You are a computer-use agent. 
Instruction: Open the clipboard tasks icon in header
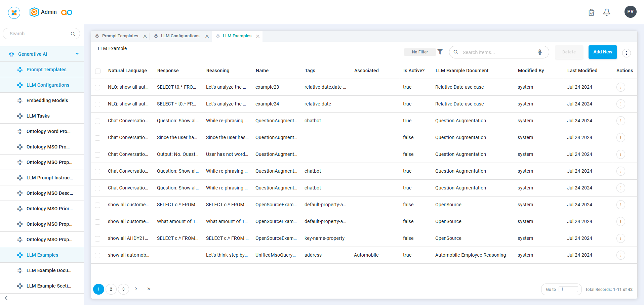coord(591,12)
